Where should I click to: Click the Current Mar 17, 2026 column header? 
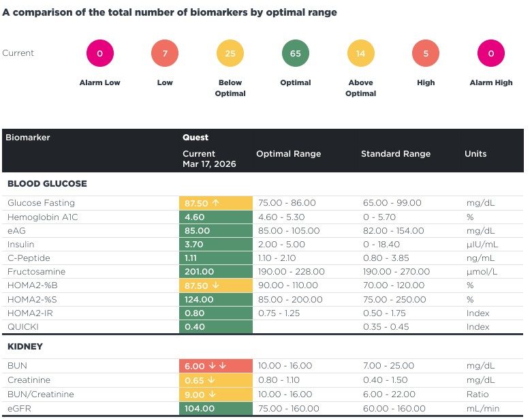tap(209, 159)
